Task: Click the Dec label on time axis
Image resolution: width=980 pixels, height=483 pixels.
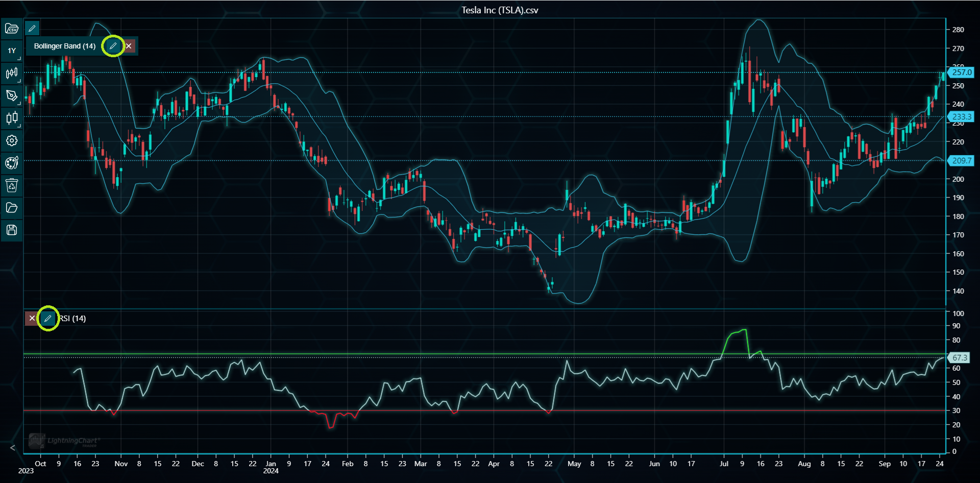Action: tap(198, 464)
